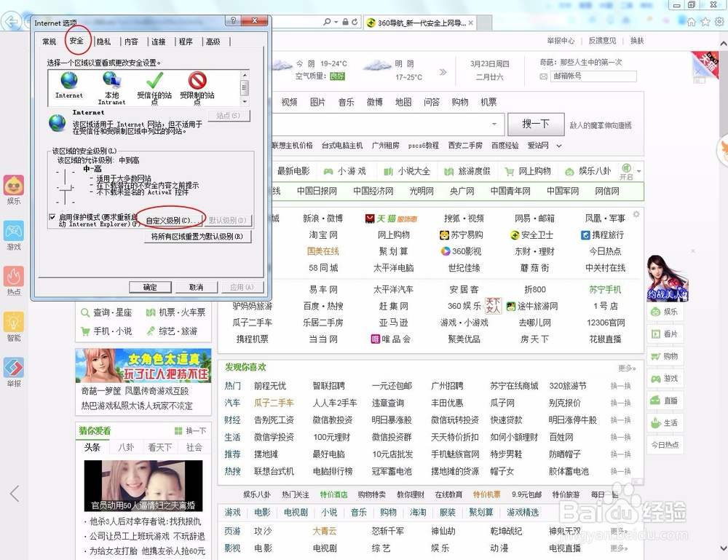Screen dimensions: 728x560
Task: Open the favorites star icon
Action: pyautogui.click(x=705, y=22)
